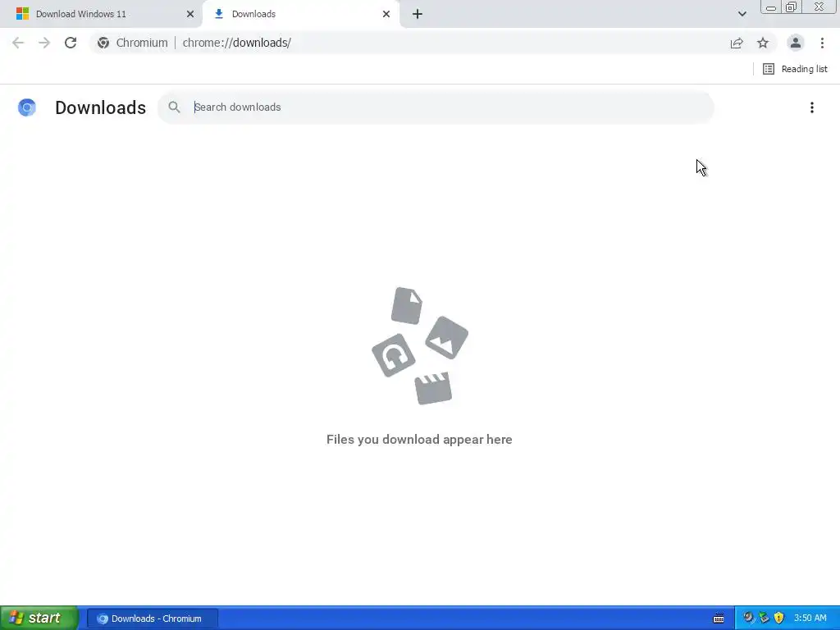The height and width of the screenshot is (630, 840).
Task: Close the Download Windows 11 tab
Action: pos(190,14)
